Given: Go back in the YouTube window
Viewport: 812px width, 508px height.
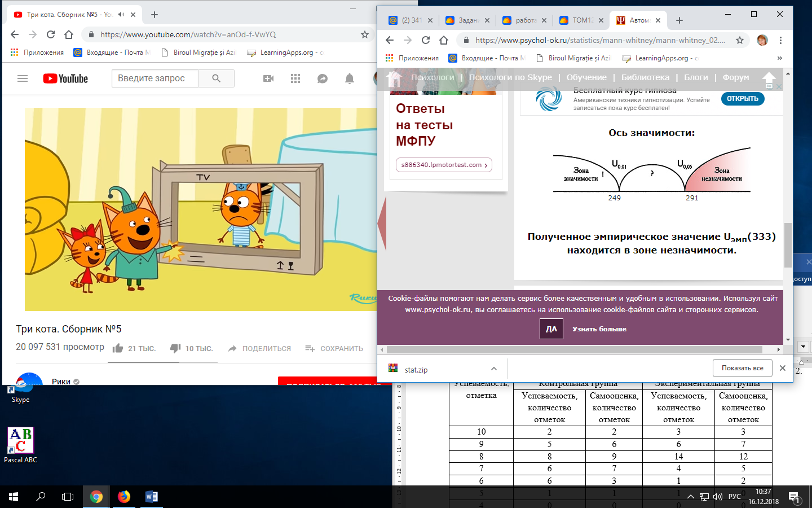Looking at the screenshot, I should pos(15,34).
